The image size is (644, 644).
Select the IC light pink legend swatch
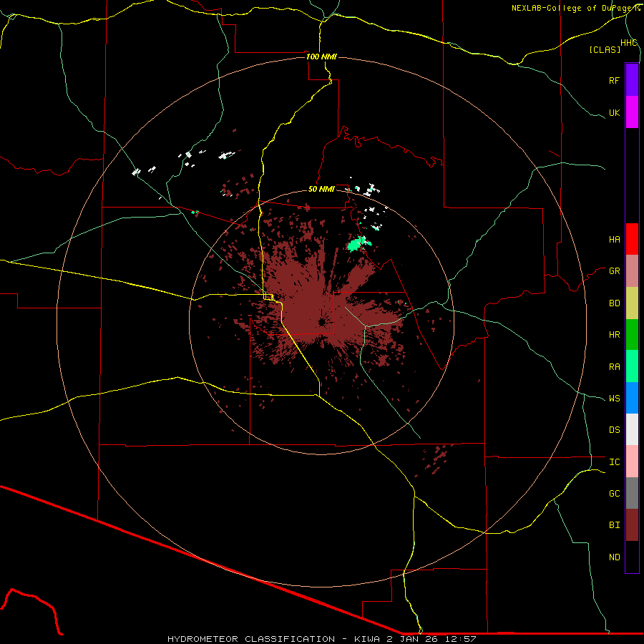tap(632, 462)
